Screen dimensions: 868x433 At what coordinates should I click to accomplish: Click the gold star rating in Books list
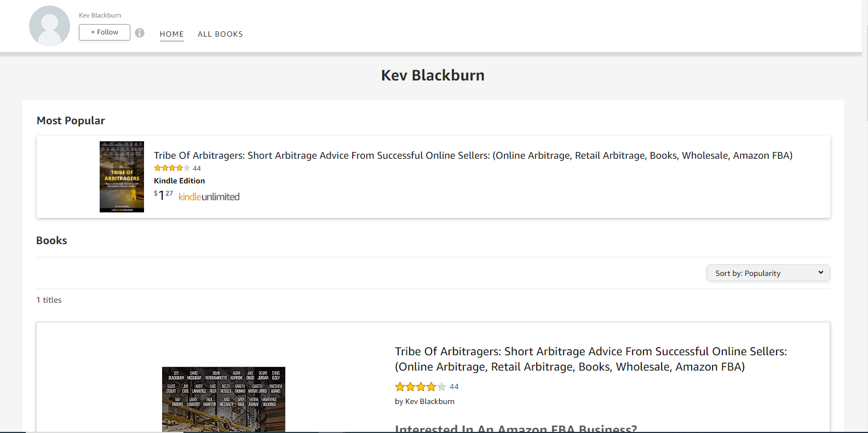pos(421,387)
